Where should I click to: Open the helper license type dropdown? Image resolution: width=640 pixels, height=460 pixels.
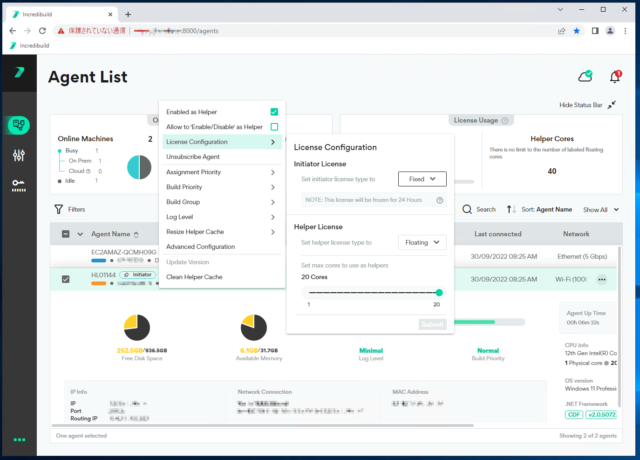tap(421, 242)
